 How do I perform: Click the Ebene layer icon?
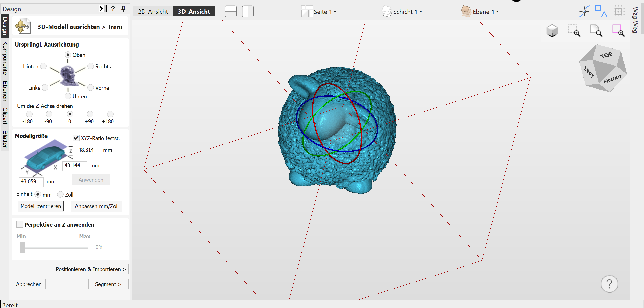pyautogui.click(x=466, y=11)
